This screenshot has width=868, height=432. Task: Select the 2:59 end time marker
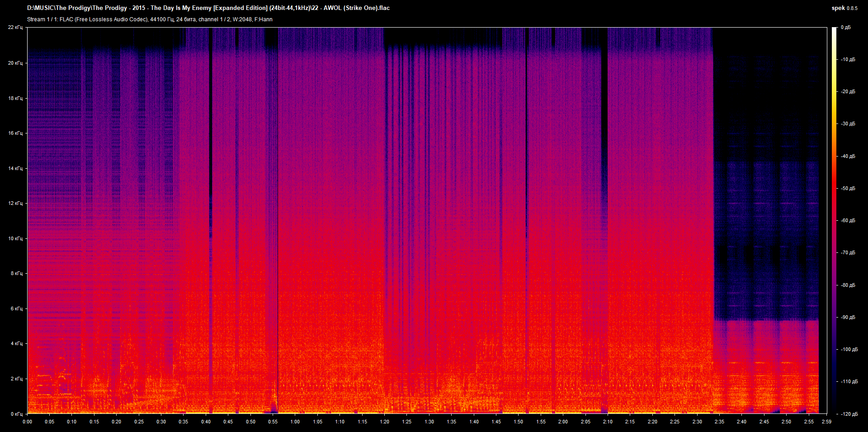click(826, 422)
